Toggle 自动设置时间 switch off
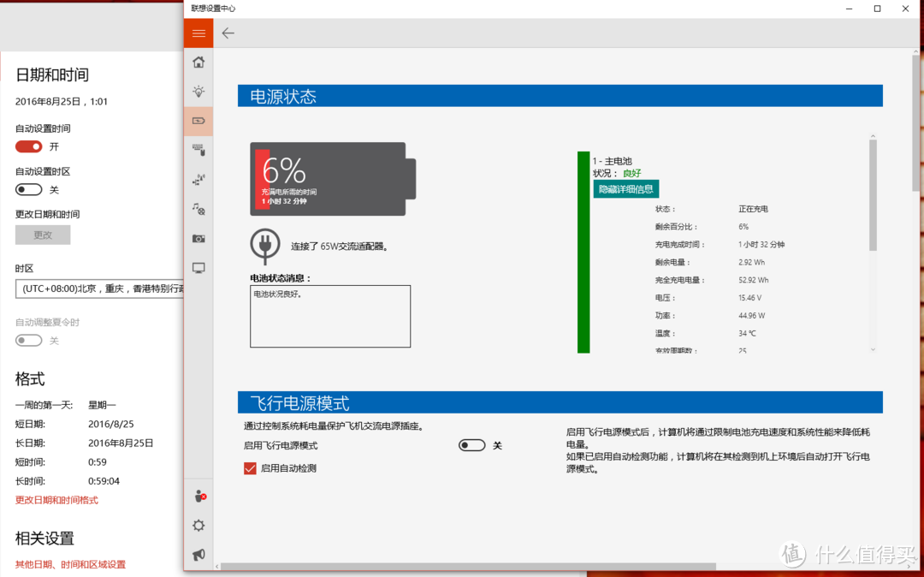The height and width of the screenshot is (577, 924). coord(29,146)
